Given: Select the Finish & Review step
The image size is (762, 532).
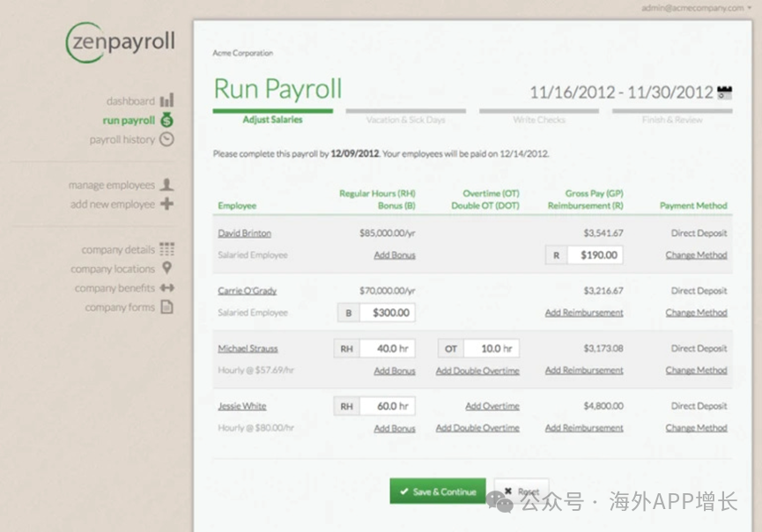Looking at the screenshot, I should point(672,116).
